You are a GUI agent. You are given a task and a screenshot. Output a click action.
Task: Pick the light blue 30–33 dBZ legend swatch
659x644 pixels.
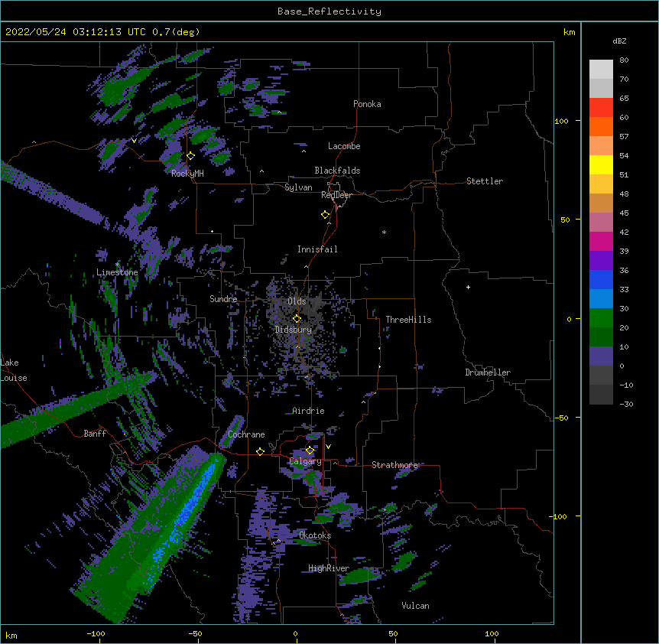coord(601,299)
